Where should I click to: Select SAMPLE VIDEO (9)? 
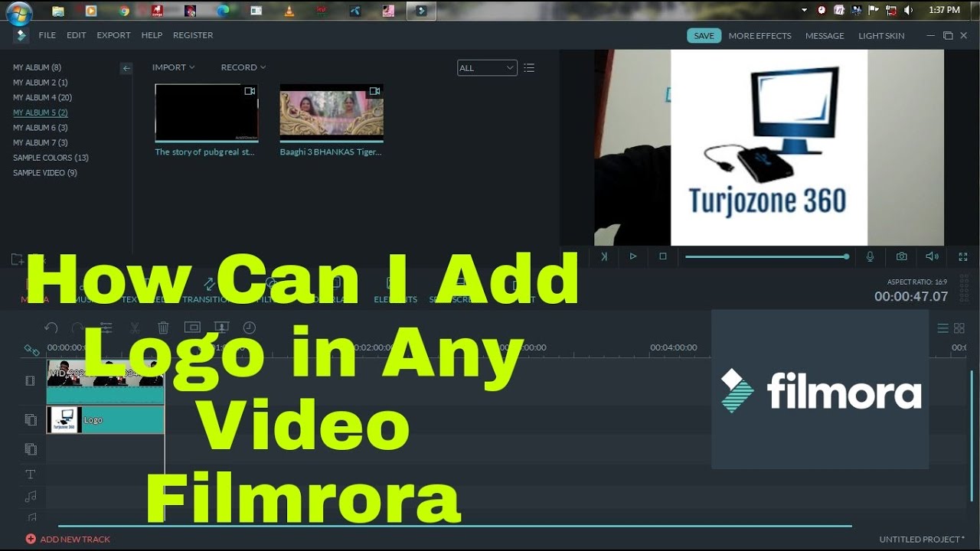(44, 173)
